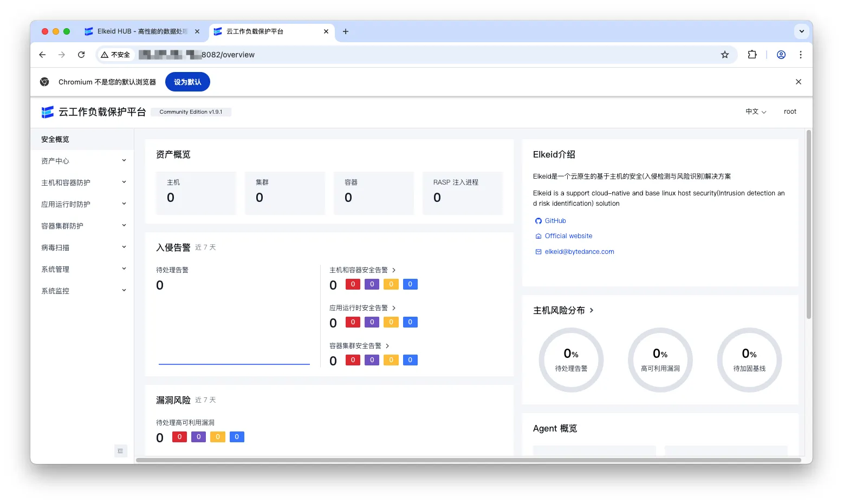Image resolution: width=843 pixels, height=504 pixels.
Task: Click the 设为默认 button
Action: tap(187, 82)
